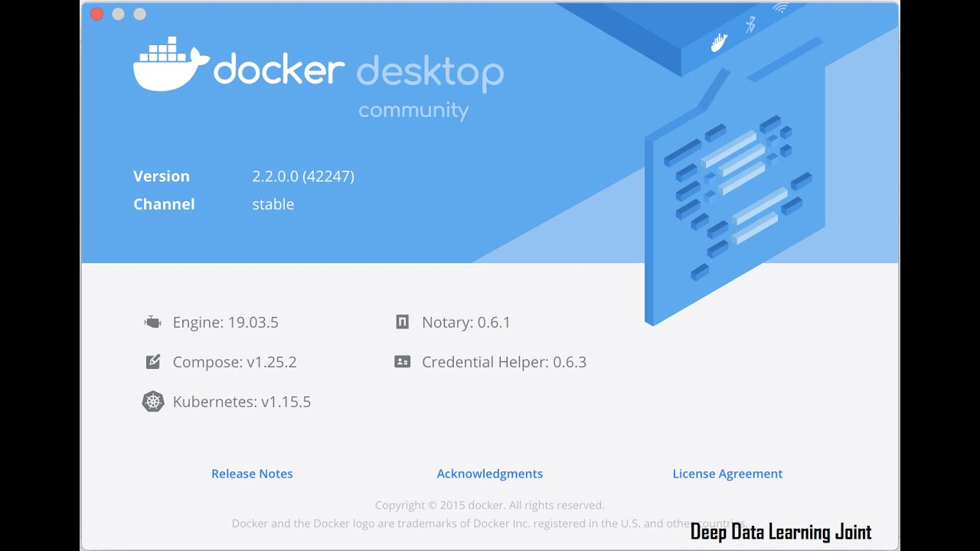Click the Engine: 19.03.5 text
The width and height of the screenshot is (980, 551).
[x=226, y=322]
